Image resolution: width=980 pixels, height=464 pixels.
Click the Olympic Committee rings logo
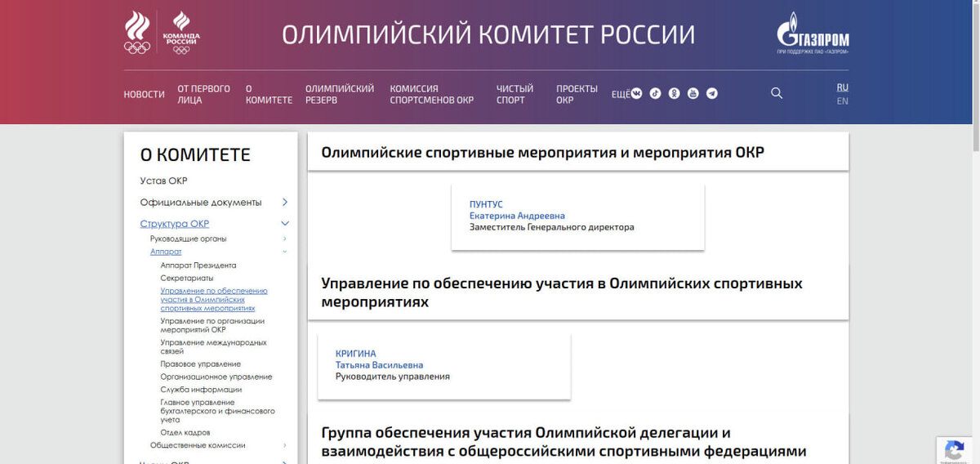pos(137,32)
